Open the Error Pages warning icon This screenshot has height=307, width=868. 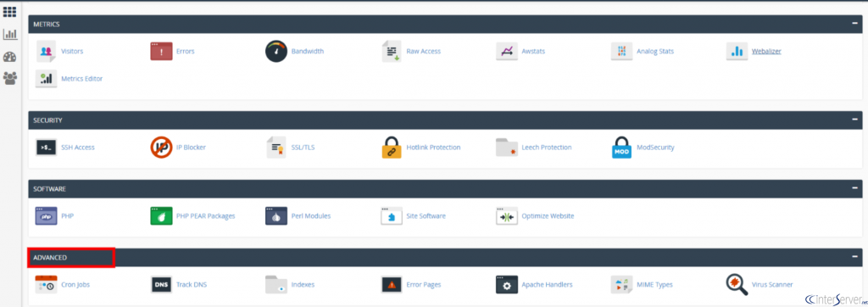[392, 284]
